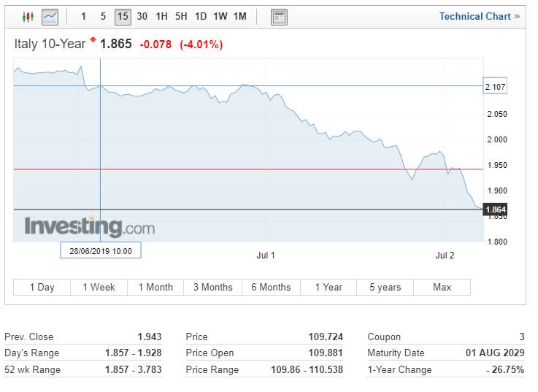Click the 1.864 current price marker
The image size is (538, 392).
point(495,210)
